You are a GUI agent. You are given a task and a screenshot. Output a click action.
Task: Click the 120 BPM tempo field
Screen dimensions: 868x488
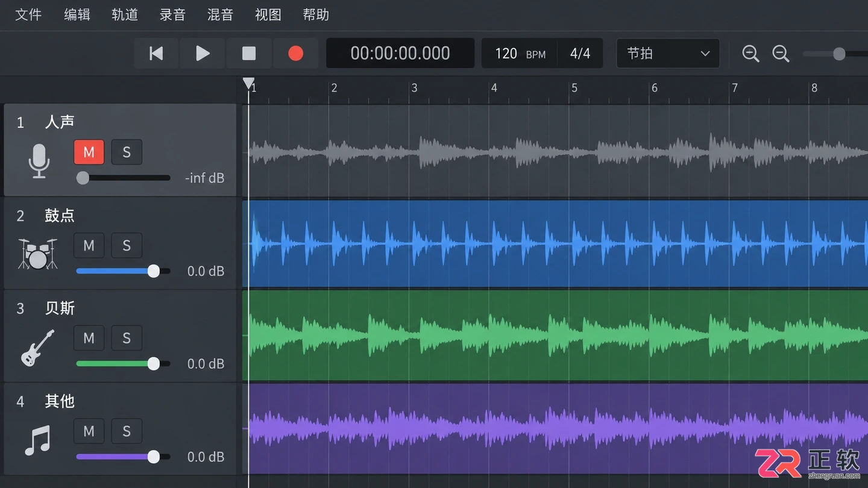pos(520,54)
